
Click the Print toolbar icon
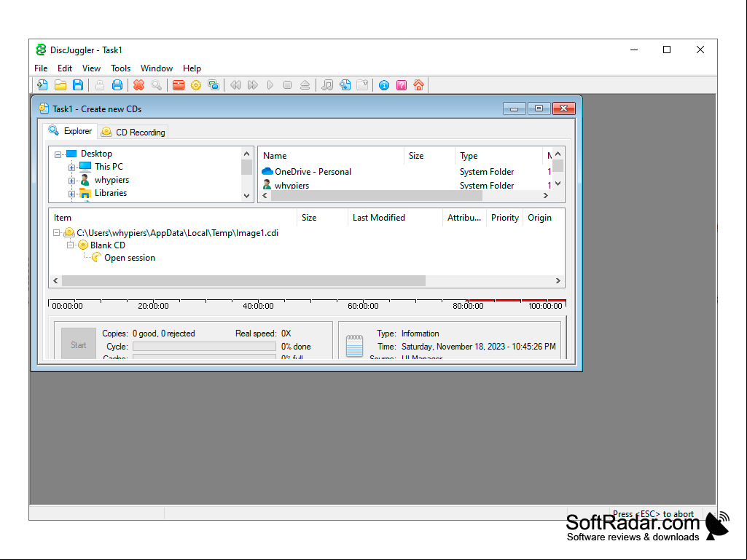pyautogui.click(x=117, y=85)
